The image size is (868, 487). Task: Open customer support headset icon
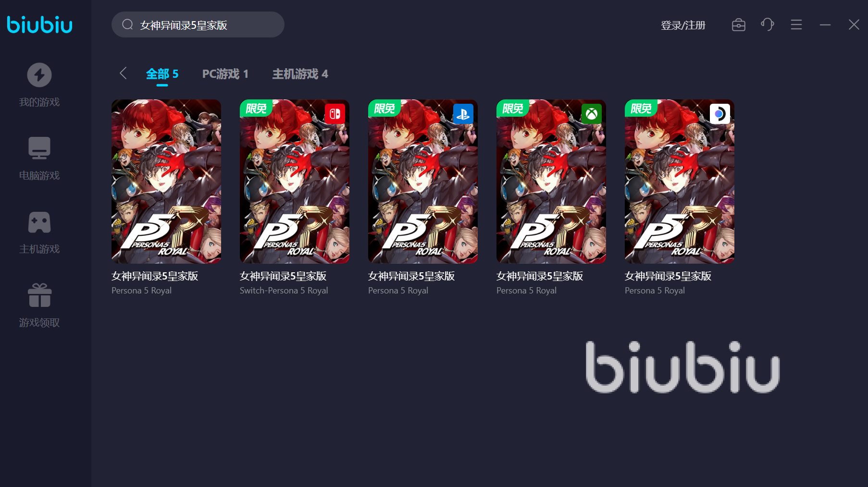[x=768, y=24]
